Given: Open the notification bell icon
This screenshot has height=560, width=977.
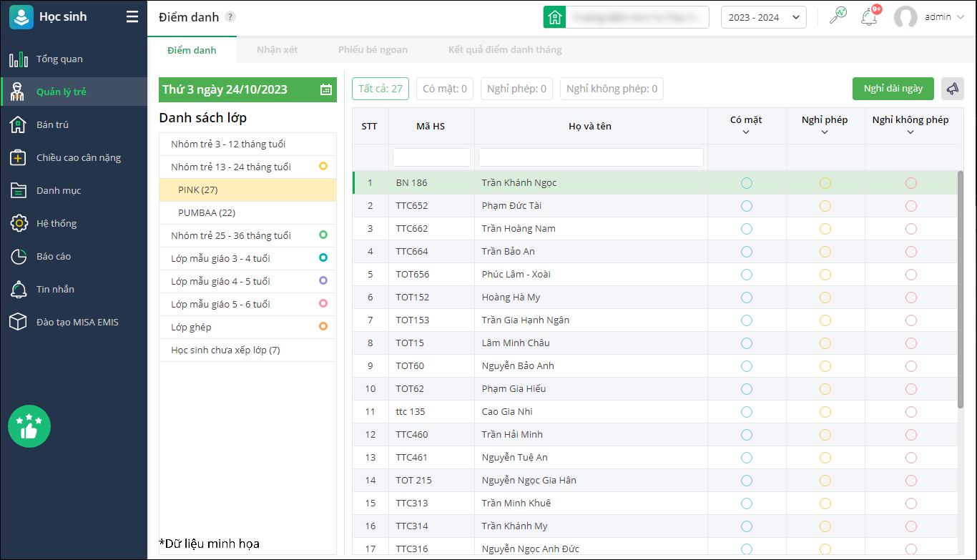Looking at the screenshot, I should [x=869, y=17].
